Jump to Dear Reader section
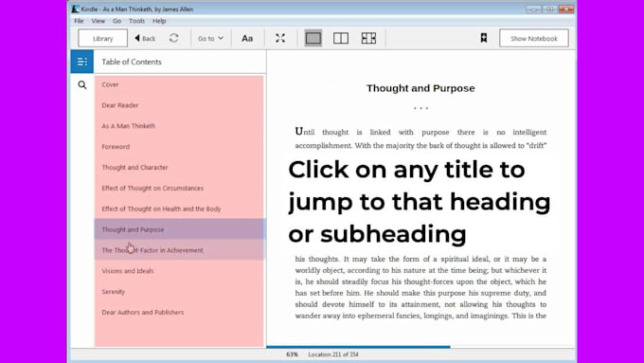The height and width of the screenshot is (363, 644). point(120,105)
